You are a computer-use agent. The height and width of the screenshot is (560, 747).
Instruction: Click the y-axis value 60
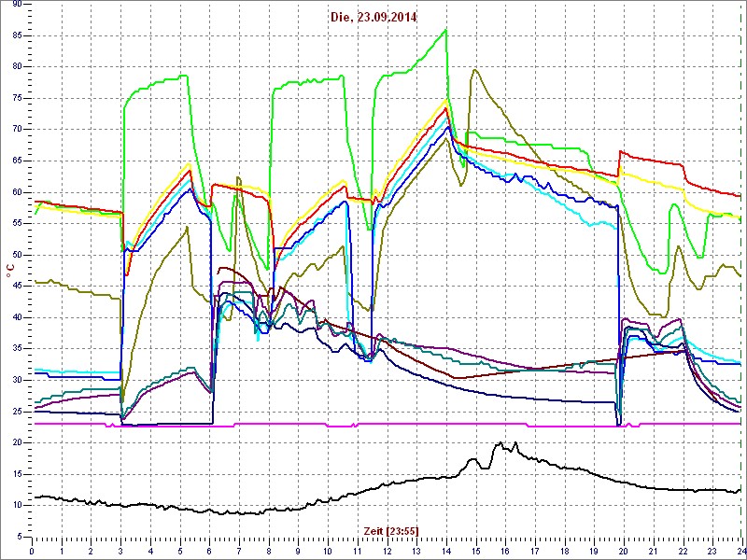(16, 192)
